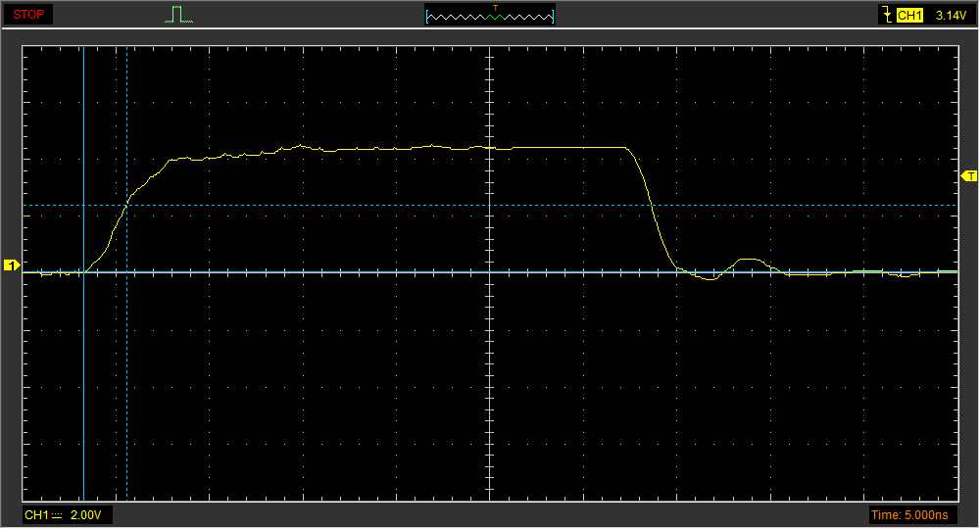Viewport: 980px width, 529px height.
Task: Click the falling edge trigger slope icon
Action: 887,15
